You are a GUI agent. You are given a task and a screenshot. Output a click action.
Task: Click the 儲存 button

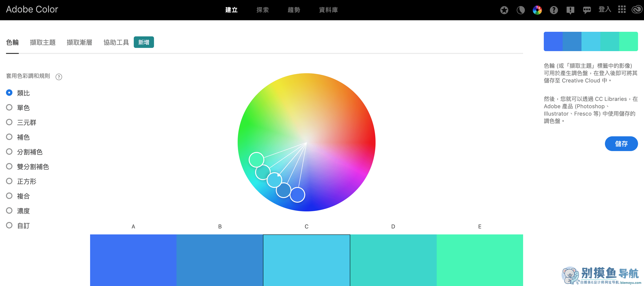pyautogui.click(x=621, y=144)
